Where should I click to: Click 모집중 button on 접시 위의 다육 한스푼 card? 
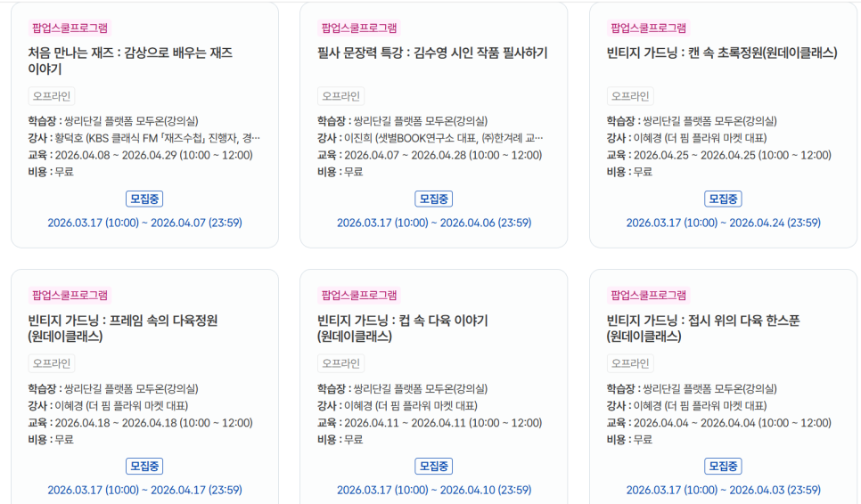(723, 466)
